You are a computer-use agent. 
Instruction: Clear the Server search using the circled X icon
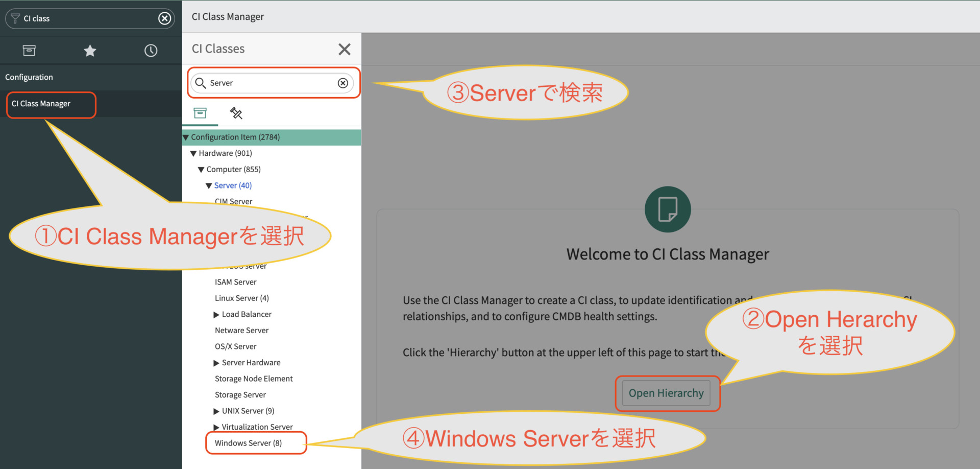coord(342,83)
